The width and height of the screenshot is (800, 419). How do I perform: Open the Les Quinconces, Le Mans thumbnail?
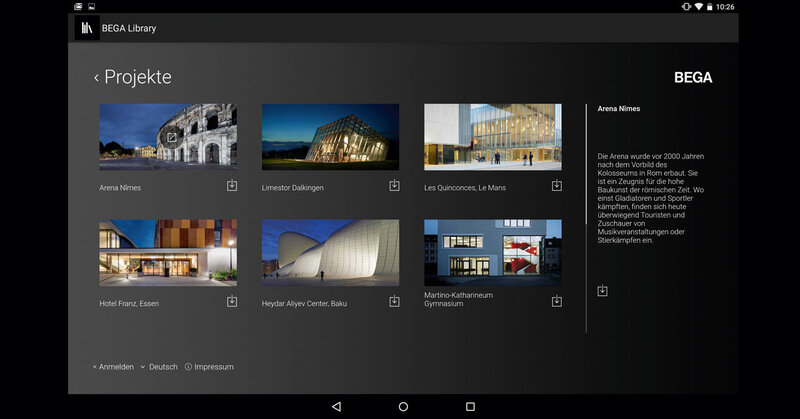(x=493, y=137)
